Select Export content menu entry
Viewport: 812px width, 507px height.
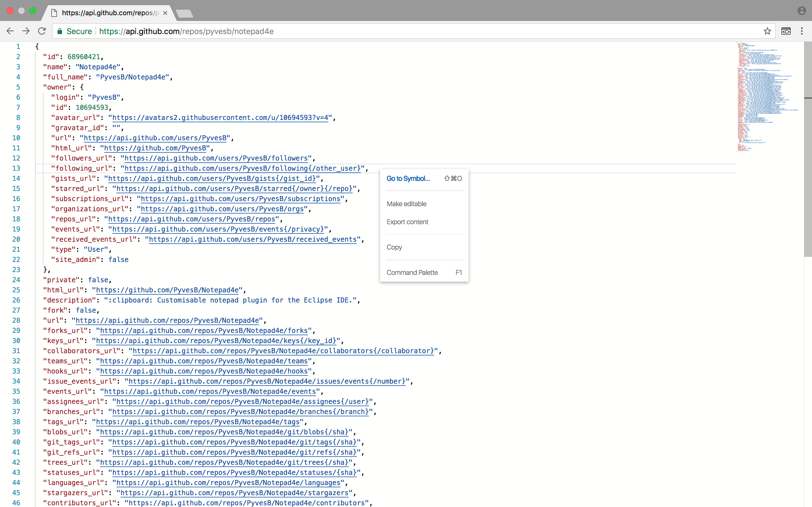tap(407, 222)
